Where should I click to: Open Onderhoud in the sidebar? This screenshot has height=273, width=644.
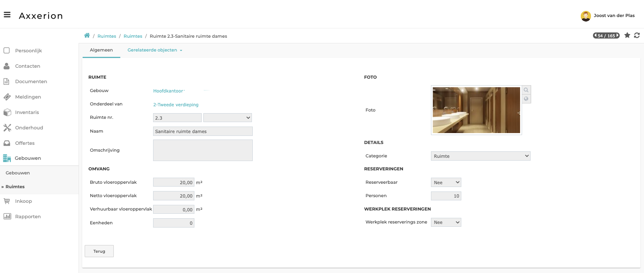pyautogui.click(x=29, y=128)
